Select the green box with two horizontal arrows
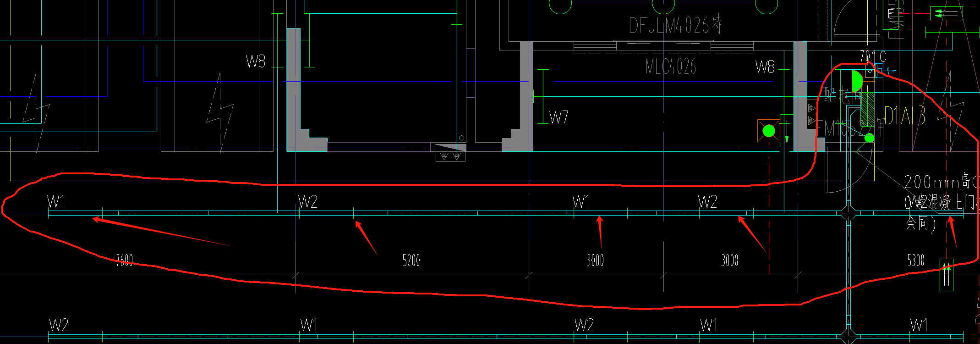Screen dimensions: 980x344 pos(946,13)
